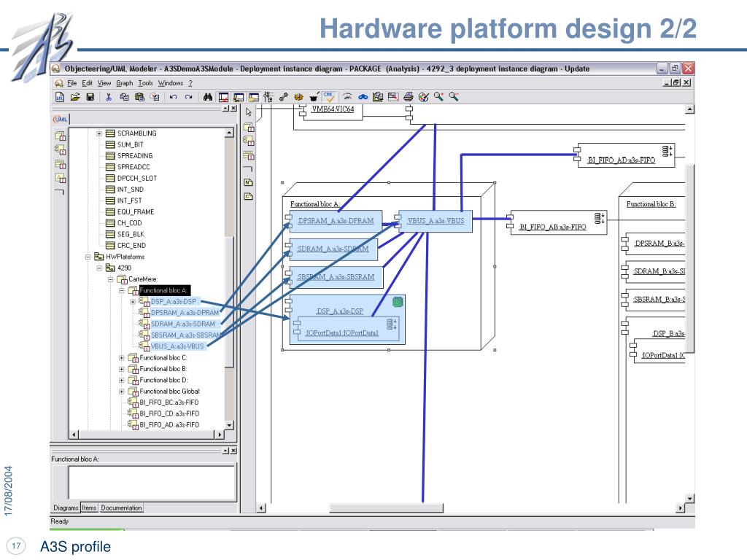Click the blue glasses toolbar icon
This screenshot has width=747, height=560.
363,97
